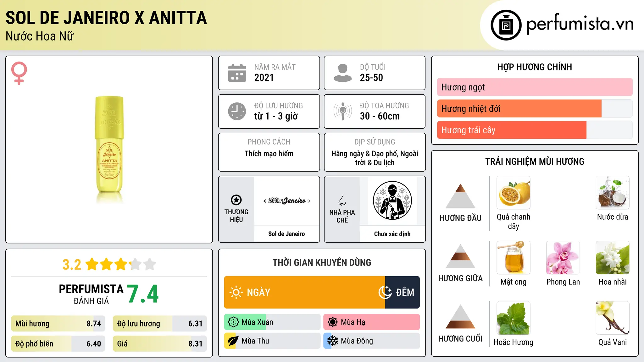
Task: Click the Hương nhiệt đới accord bar
Action: [535, 108]
